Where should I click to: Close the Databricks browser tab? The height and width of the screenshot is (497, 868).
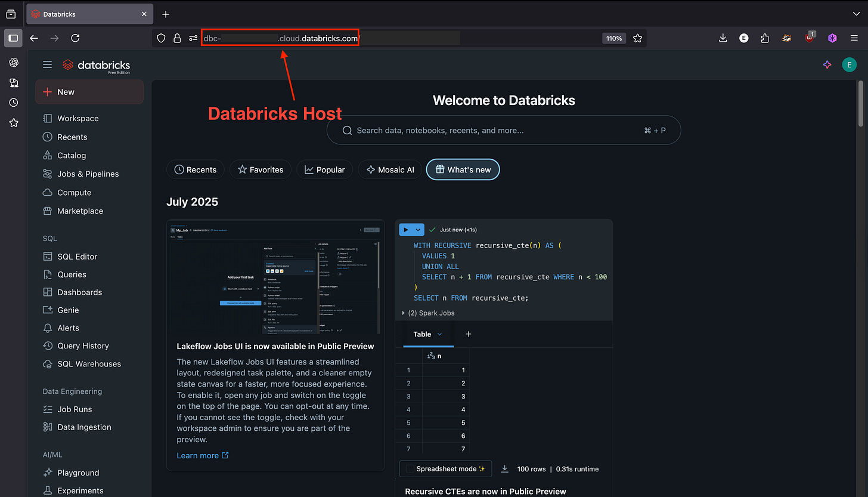coord(143,14)
